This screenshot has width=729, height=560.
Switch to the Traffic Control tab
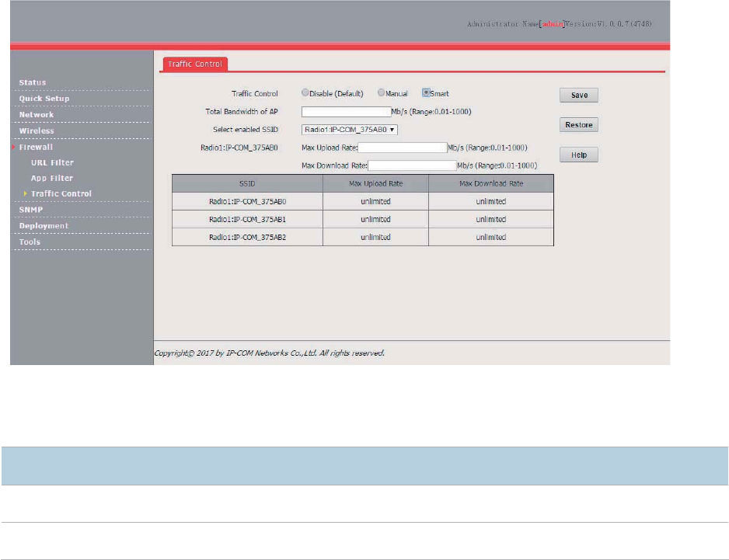click(x=195, y=64)
